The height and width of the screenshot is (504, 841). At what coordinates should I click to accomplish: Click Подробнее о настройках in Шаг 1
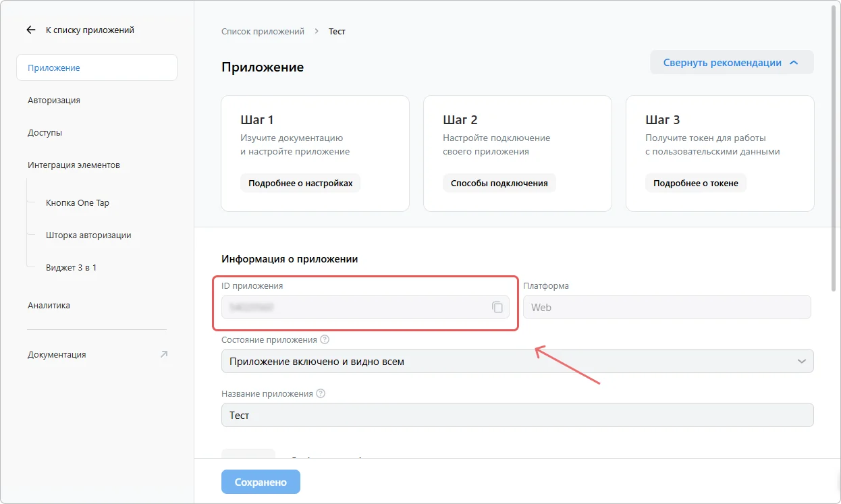coord(300,182)
